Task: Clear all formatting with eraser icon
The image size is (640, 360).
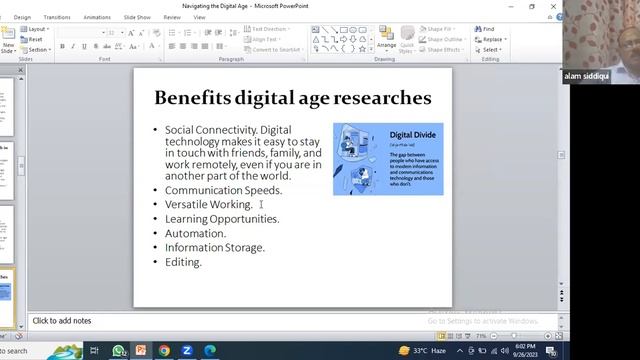Action: click(156, 33)
